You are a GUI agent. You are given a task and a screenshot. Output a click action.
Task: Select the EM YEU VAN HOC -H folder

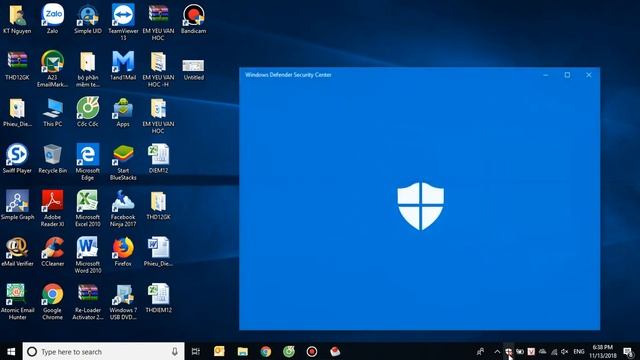158,68
